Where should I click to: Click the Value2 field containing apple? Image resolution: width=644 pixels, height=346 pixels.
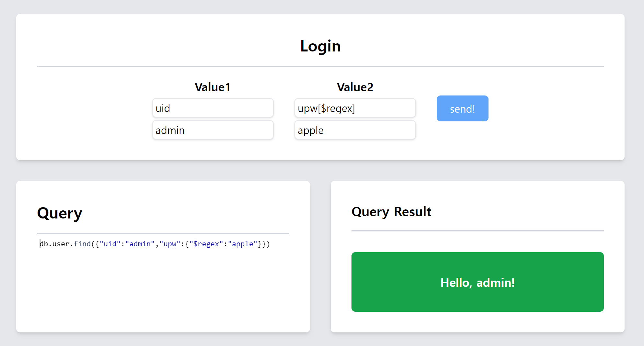(x=355, y=130)
